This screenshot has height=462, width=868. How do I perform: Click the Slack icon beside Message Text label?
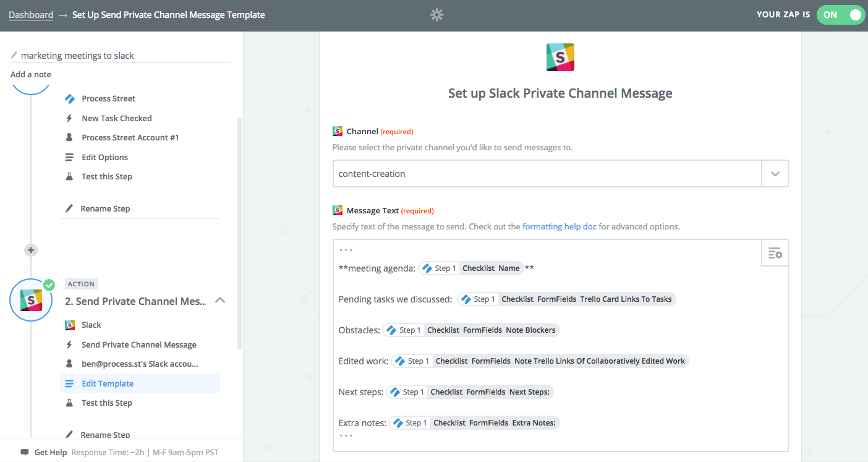338,210
